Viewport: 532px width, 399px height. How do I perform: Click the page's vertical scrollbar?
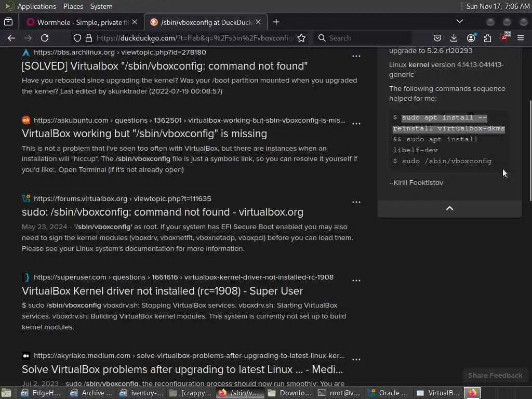530,150
